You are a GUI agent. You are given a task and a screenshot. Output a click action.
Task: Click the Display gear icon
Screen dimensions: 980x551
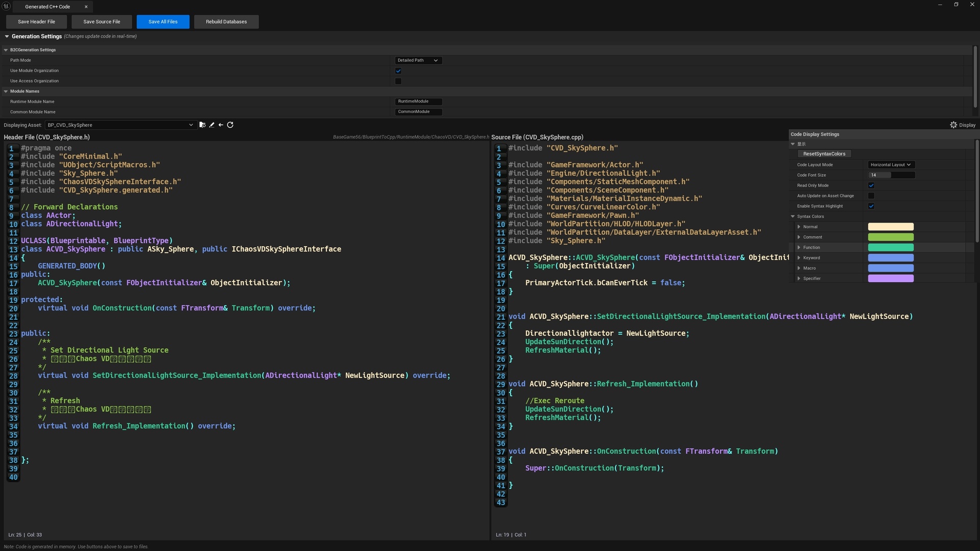[953, 125]
